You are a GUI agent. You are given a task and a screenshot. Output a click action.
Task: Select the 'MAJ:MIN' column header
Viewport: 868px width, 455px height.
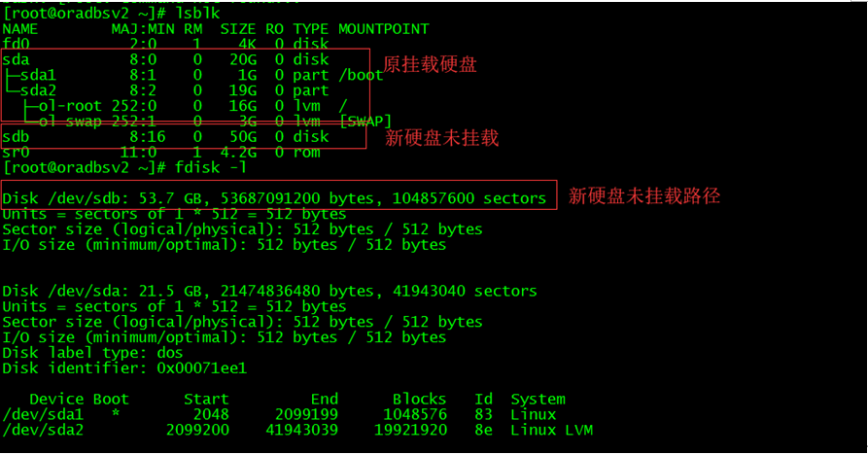(143, 29)
